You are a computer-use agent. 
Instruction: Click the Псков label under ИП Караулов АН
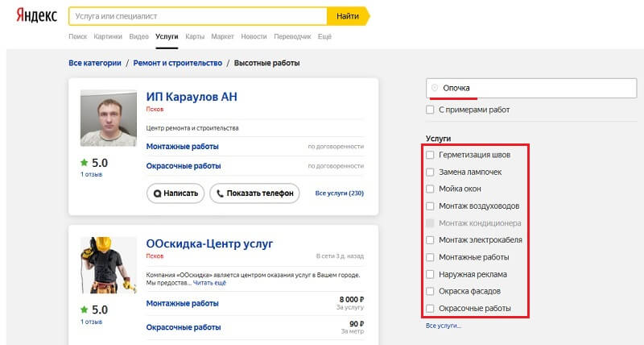pyautogui.click(x=155, y=109)
